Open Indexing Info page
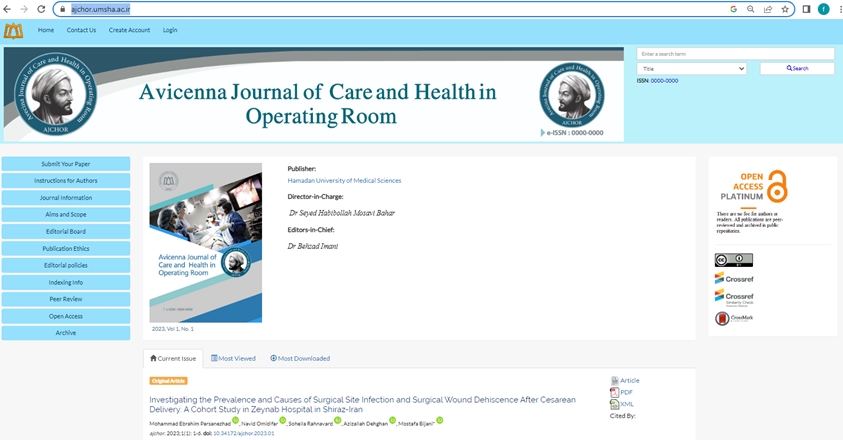Image resolution: width=843 pixels, height=440 pixels. [x=66, y=282]
